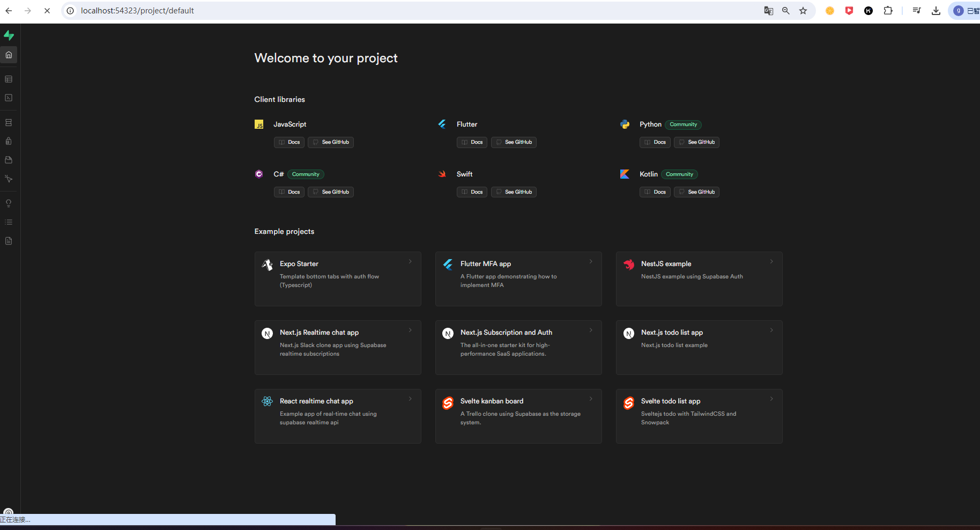
Task: Open C# See GitHub button
Action: (x=331, y=192)
